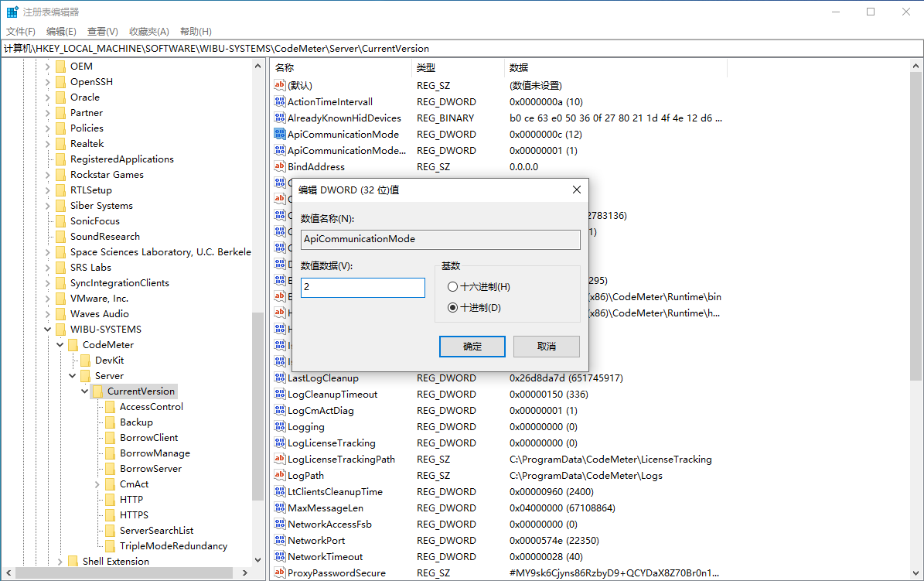Expand the Policies tree node
The image size is (924, 581).
click(48, 128)
